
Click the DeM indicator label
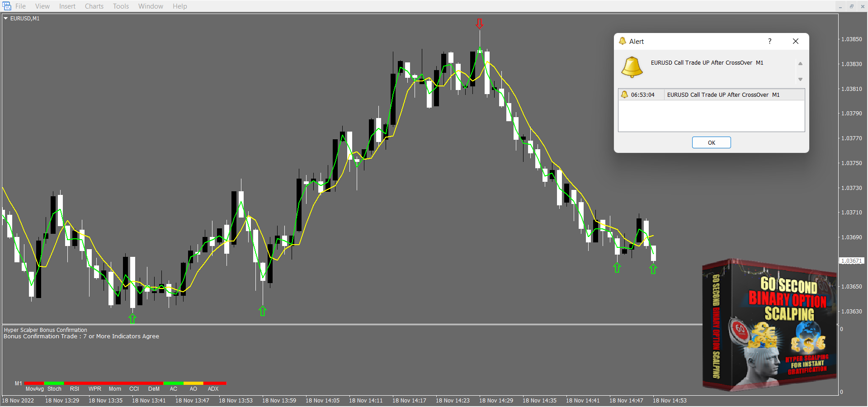pos(154,389)
